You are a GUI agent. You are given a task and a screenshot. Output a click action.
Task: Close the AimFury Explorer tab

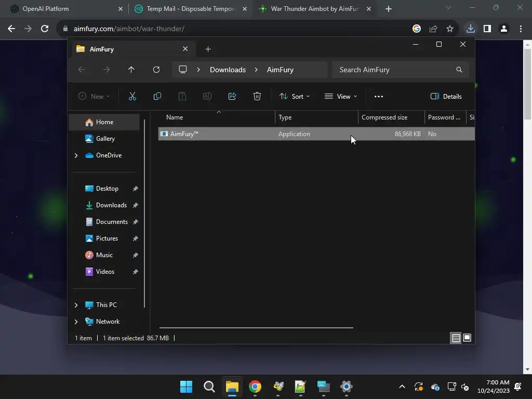185,49
